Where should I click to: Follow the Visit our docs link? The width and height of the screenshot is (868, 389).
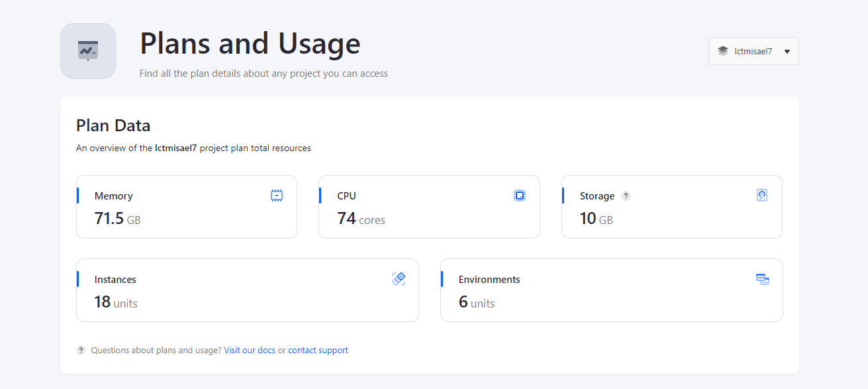click(250, 351)
